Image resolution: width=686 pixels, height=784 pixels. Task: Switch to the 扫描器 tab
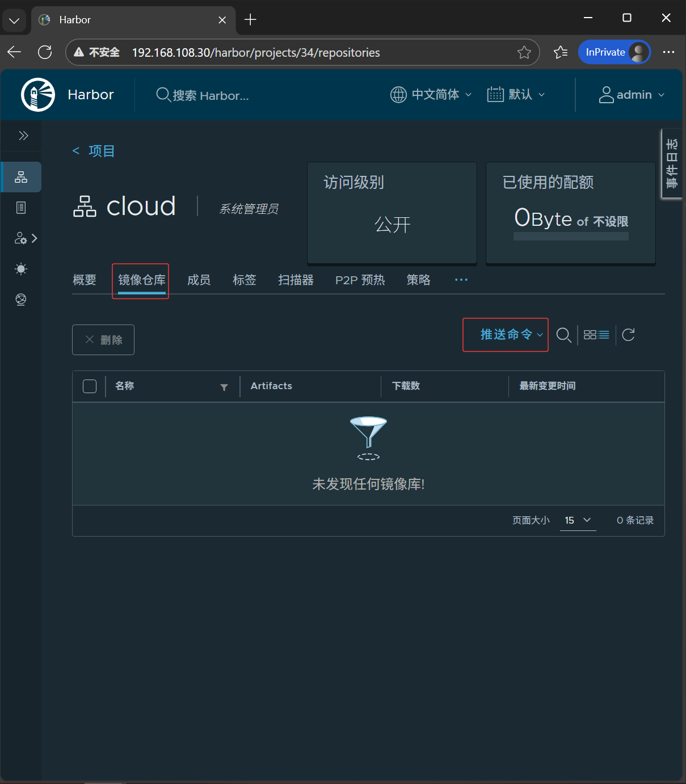click(296, 280)
